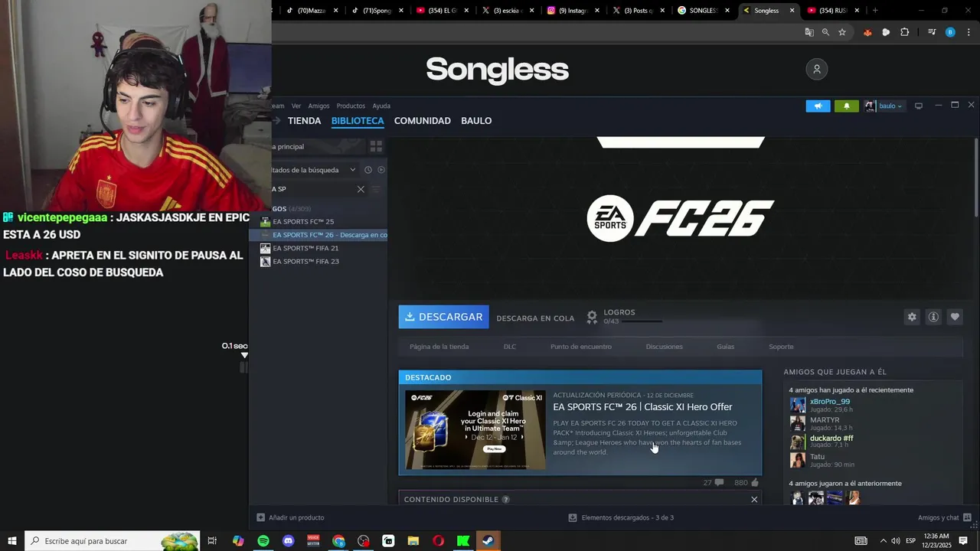Open downloads Elementos descargados status
The height and width of the screenshot is (551, 980).
click(x=621, y=518)
